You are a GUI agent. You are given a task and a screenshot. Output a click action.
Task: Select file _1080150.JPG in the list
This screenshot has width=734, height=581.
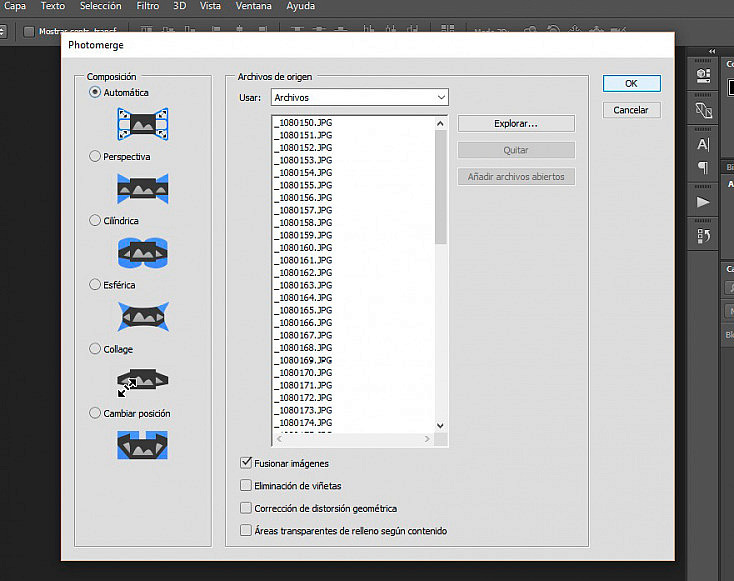[x=303, y=123]
